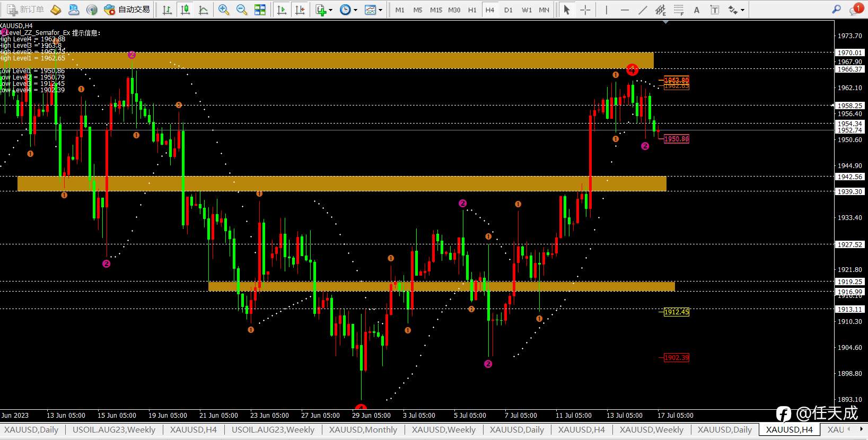Open the search magnifier icon
This screenshot has width=868, height=440.
click(x=836, y=9)
